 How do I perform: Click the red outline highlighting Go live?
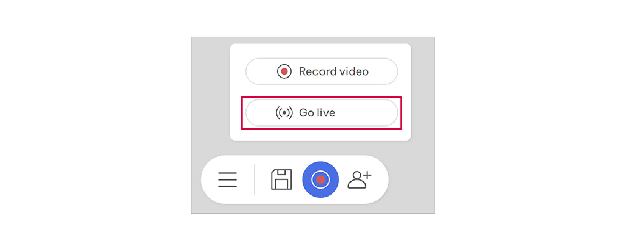tap(321, 97)
